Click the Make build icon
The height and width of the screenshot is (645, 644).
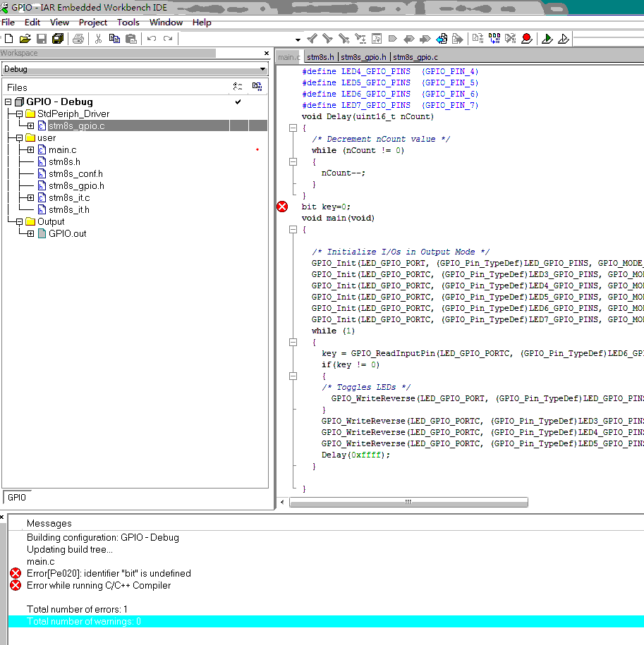[x=494, y=39]
